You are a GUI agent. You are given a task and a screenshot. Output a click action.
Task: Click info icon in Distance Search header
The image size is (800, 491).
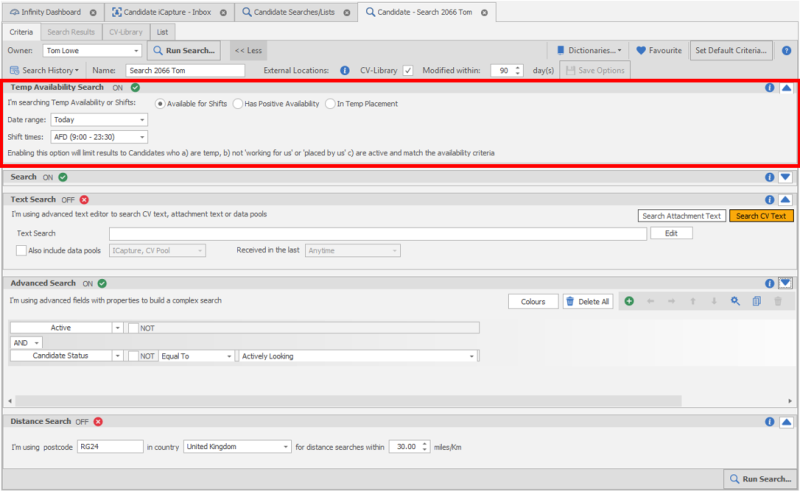(x=770, y=421)
